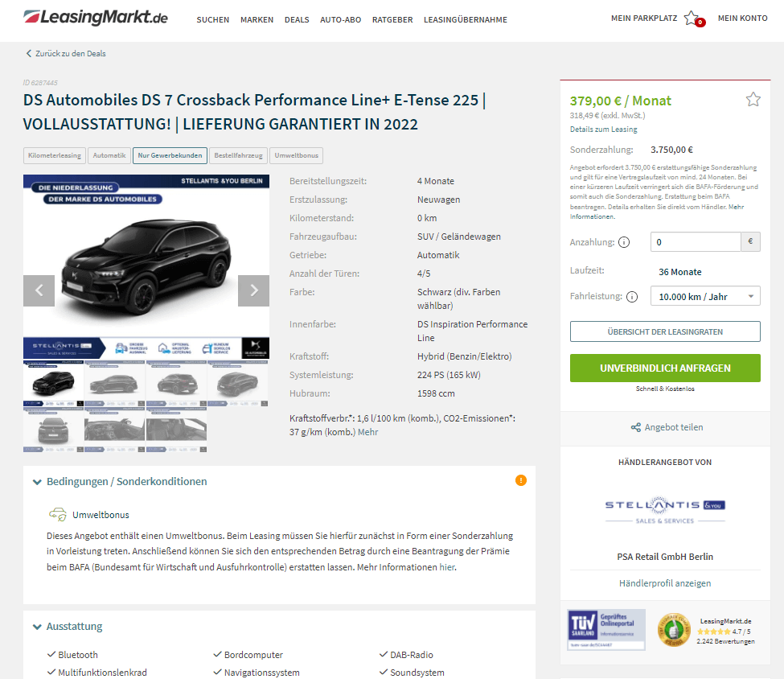Show previous vehicle image with left arrow

[39, 290]
